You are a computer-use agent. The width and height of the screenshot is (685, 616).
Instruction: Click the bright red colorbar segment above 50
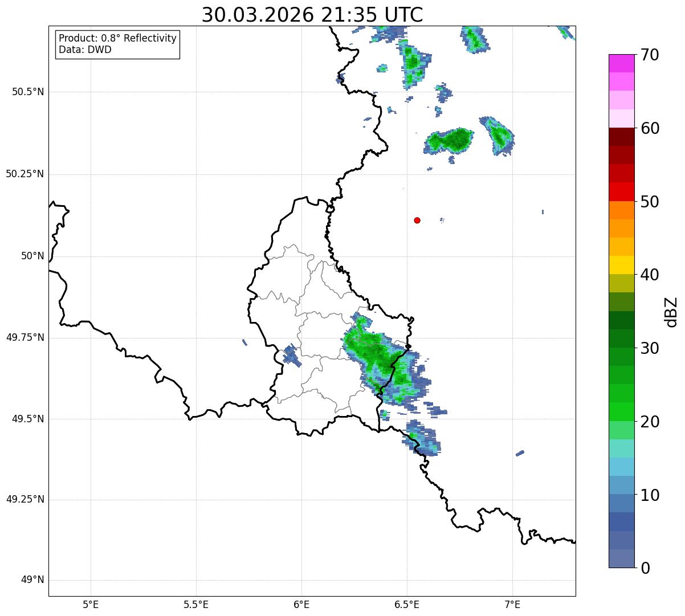click(x=622, y=192)
